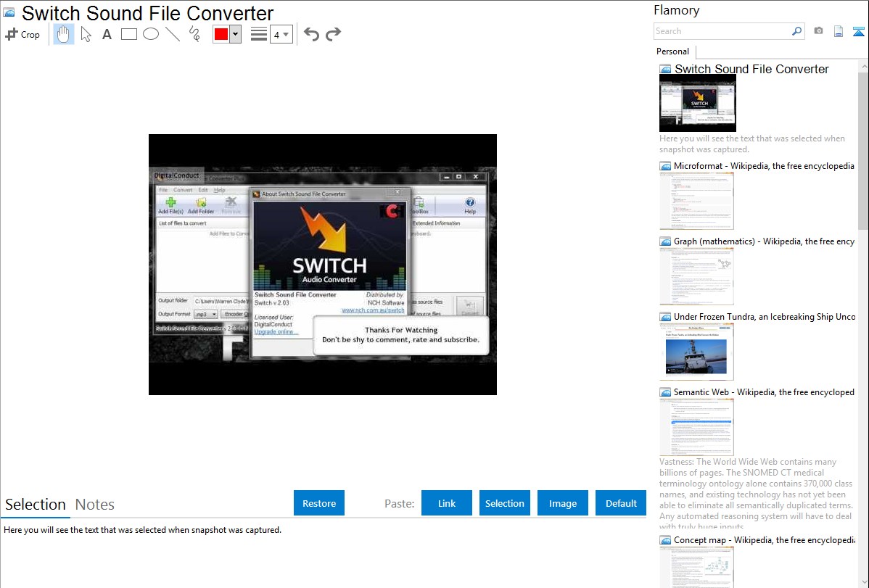Select the straight line tool
This screenshot has height=588, width=869.
coord(173,34)
